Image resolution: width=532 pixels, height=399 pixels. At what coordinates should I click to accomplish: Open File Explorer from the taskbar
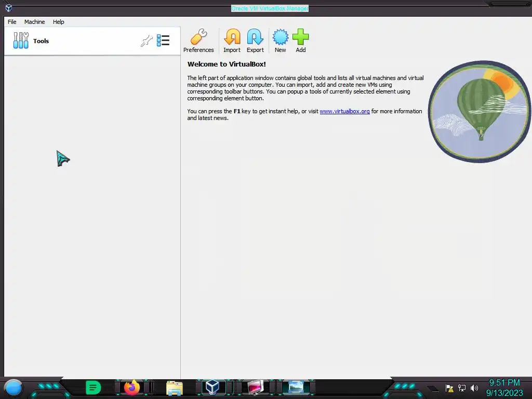[175, 388]
